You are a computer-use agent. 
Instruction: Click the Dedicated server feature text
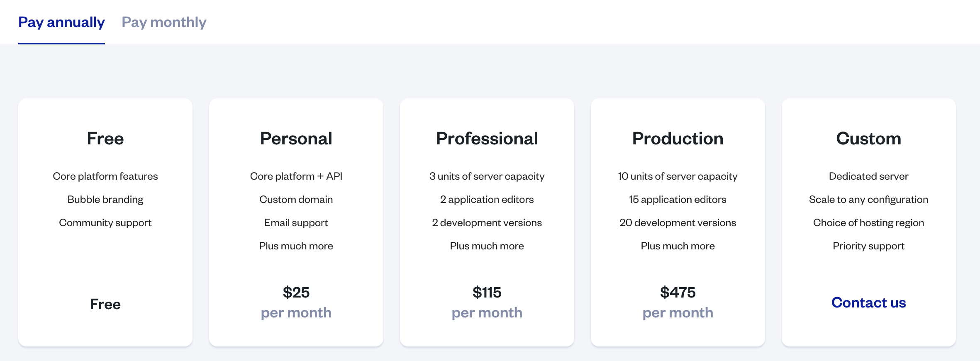click(x=868, y=176)
